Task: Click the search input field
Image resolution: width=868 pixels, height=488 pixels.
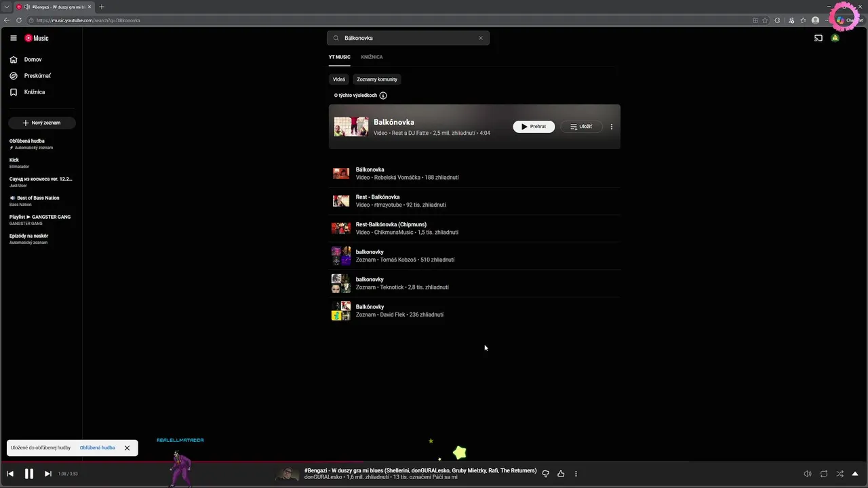Action: coord(407,38)
